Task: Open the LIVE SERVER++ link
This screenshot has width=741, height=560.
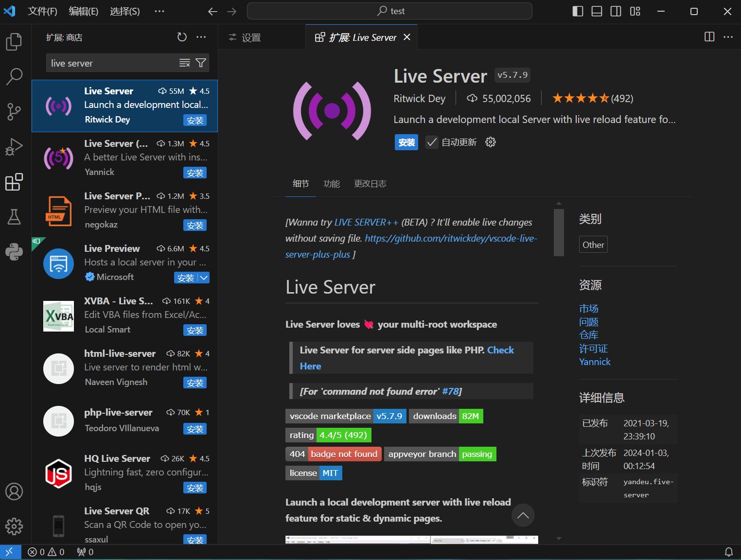Action: (x=367, y=222)
